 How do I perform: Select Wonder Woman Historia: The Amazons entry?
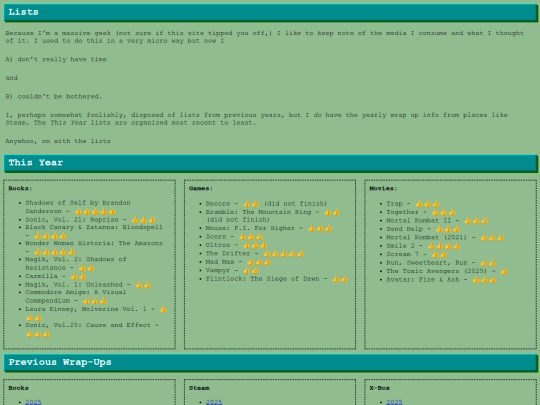coord(94,247)
